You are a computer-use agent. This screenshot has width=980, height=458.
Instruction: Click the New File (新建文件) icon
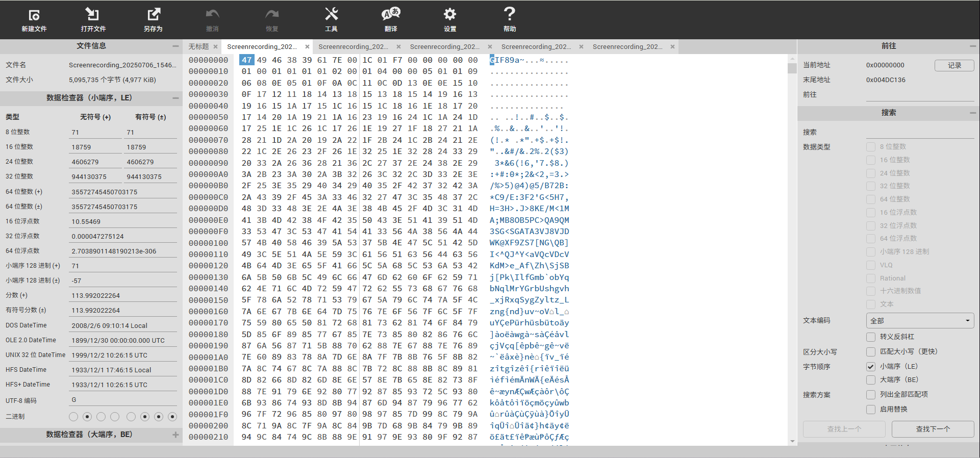[34, 19]
